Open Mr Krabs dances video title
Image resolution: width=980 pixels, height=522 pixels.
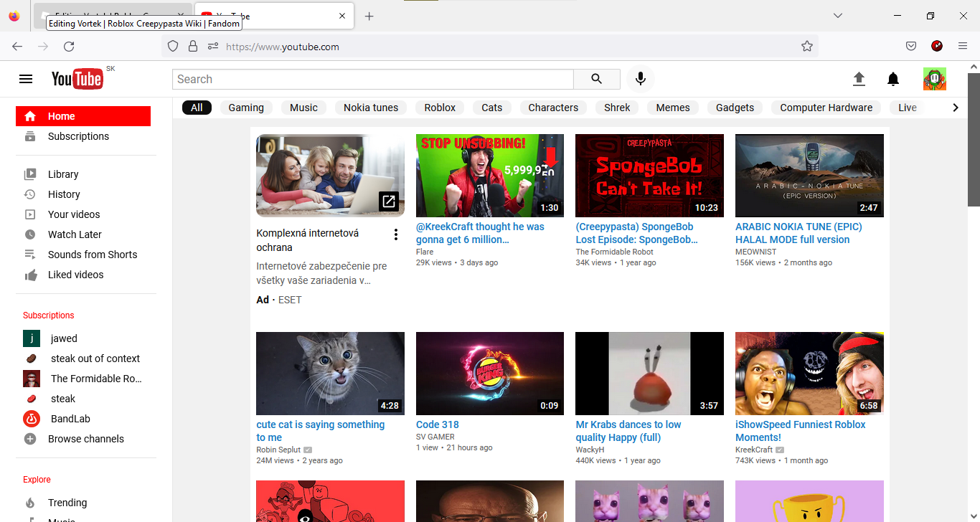click(628, 431)
